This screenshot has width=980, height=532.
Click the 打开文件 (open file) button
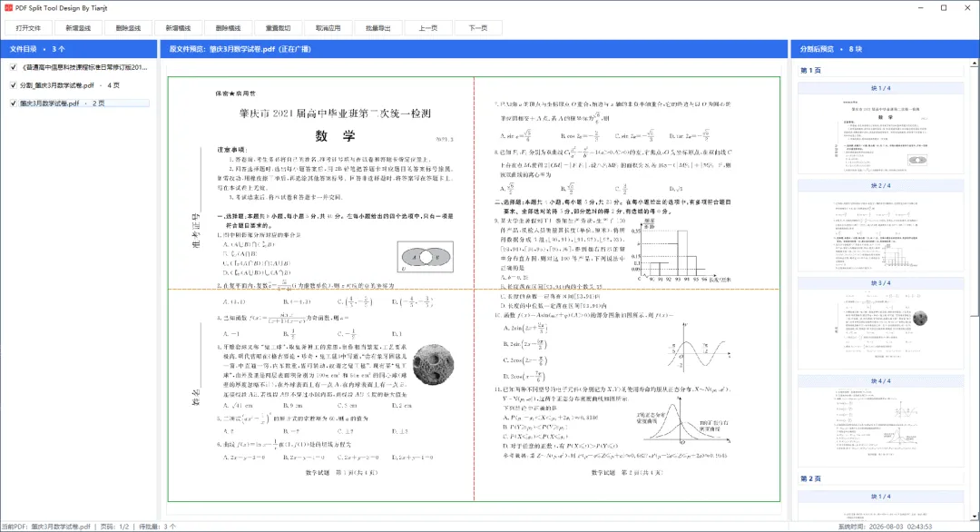28,28
